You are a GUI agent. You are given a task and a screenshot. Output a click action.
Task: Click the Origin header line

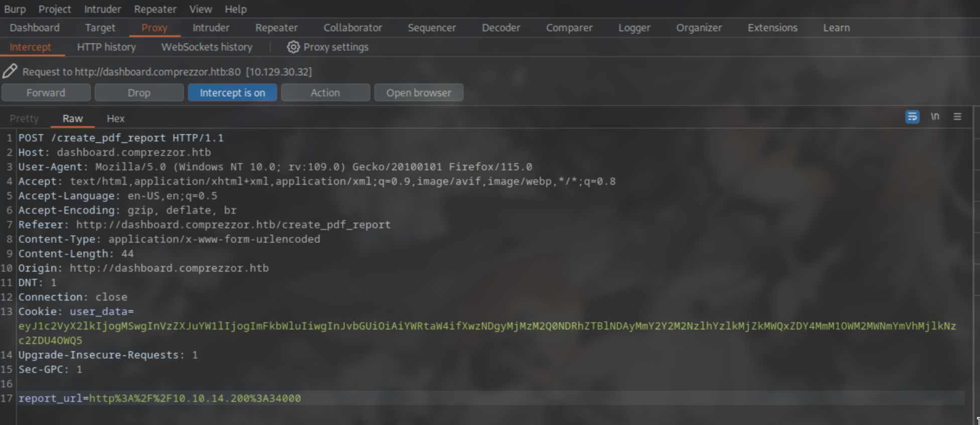tap(144, 268)
